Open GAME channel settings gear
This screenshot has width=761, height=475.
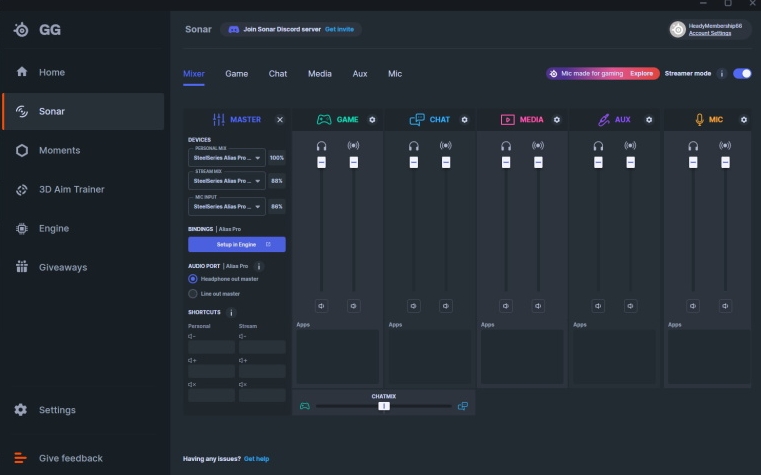tap(372, 119)
